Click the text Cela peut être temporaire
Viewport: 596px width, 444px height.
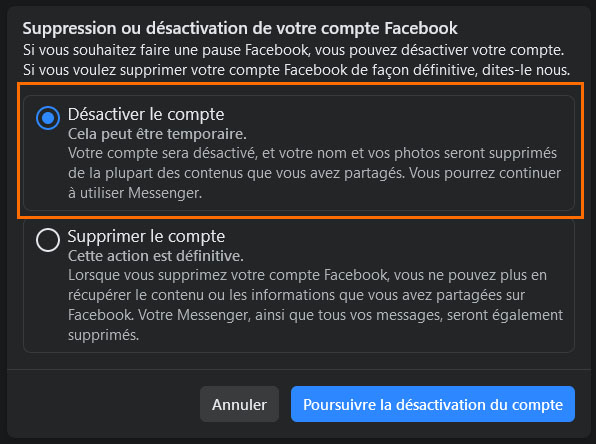(x=157, y=134)
